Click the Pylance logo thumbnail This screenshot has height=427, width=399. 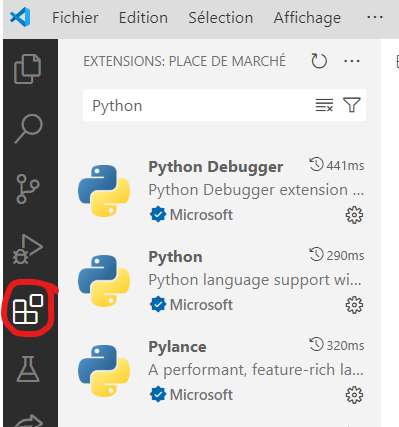point(104,371)
